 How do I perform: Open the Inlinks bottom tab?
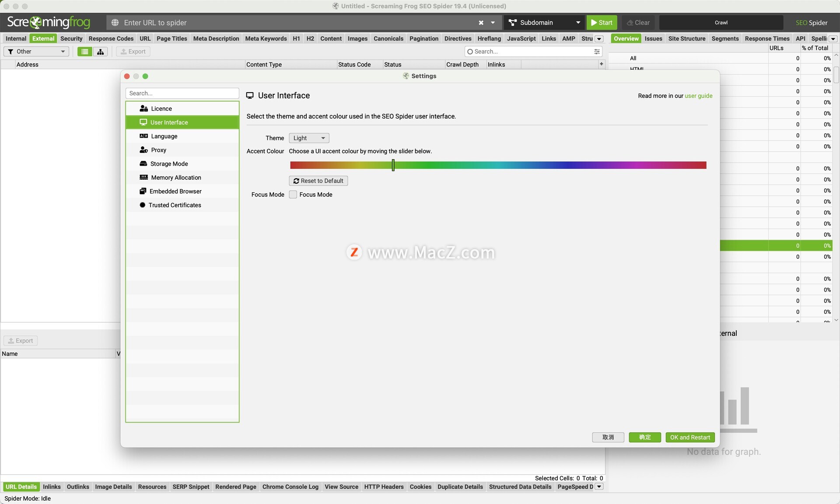tap(52, 487)
